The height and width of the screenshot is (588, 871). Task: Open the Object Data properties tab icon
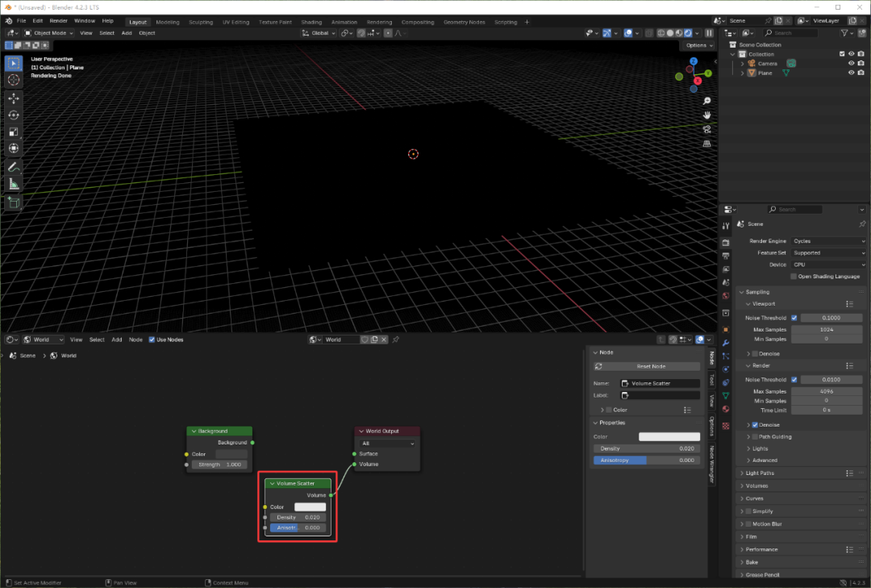tap(726, 396)
